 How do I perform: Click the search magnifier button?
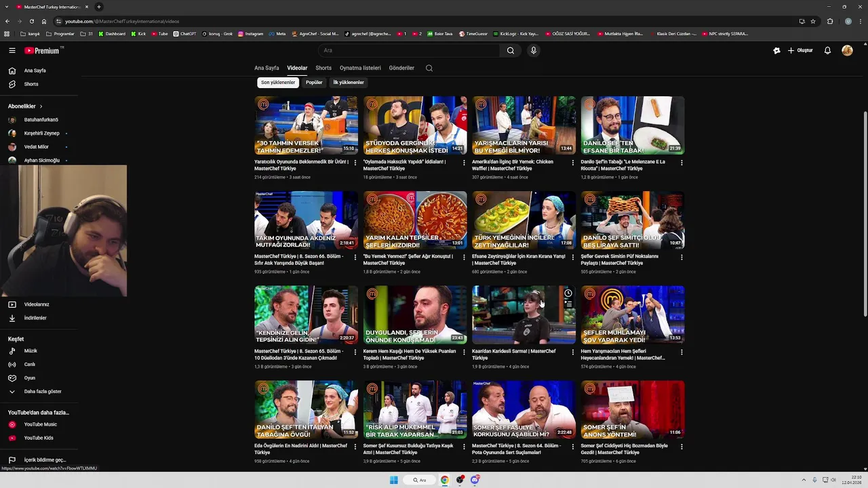[x=511, y=50]
